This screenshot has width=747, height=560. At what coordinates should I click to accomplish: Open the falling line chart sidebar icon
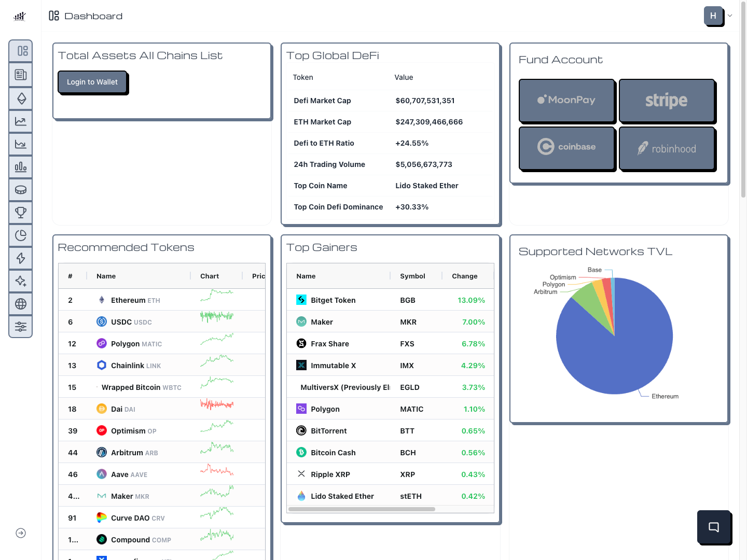[21, 144]
